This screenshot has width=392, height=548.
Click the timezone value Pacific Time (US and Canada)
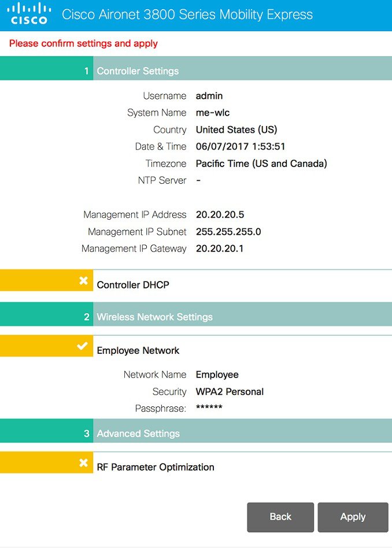click(x=261, y=164)
